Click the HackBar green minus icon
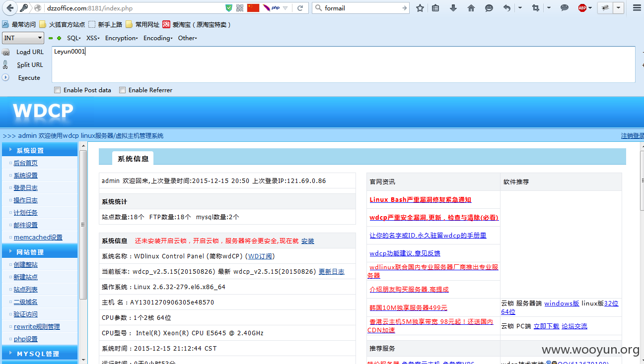644x364 pixels. tap(50, 38)
